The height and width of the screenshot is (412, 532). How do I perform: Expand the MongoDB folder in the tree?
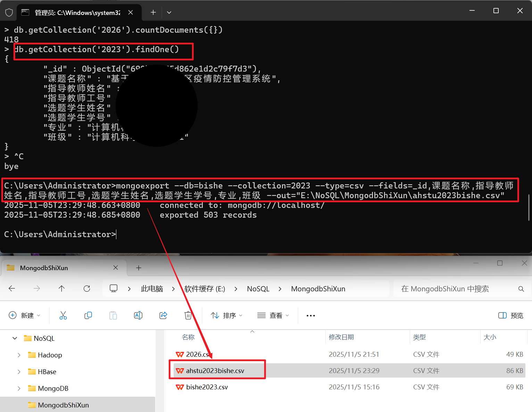[19, 388]
